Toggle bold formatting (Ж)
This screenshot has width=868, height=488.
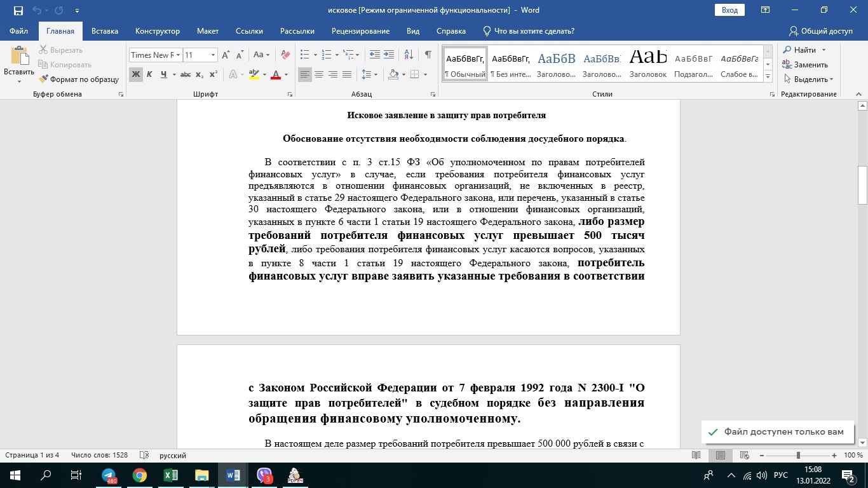pyautogui.click(x=135, y=75)
